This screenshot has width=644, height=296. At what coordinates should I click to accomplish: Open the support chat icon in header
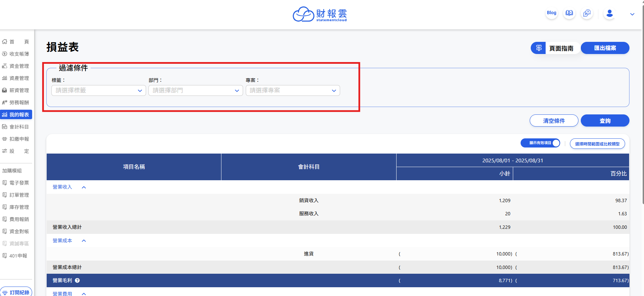[587, 13]
